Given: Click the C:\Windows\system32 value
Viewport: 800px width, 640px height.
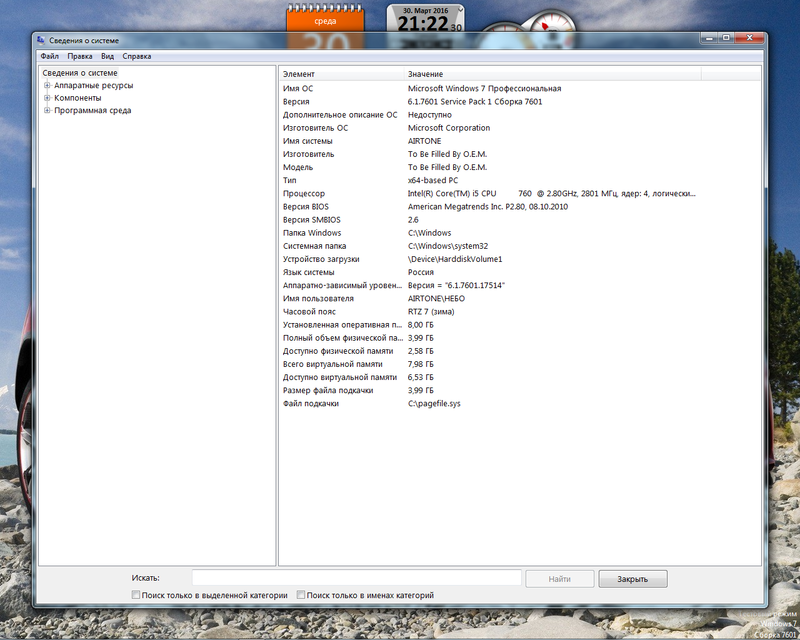Looking at the screenshot, I should (448, 246).
